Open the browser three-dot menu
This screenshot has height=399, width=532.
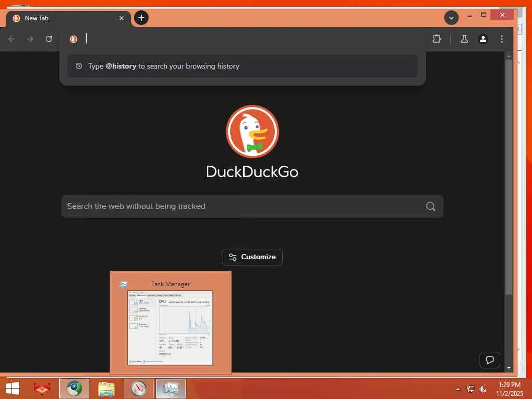pos(502,39)
